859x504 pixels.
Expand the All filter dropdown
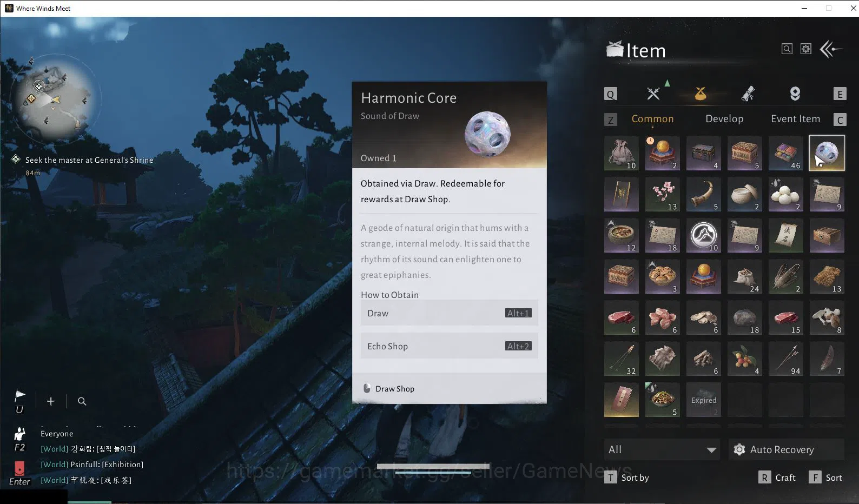coord(662,449)
